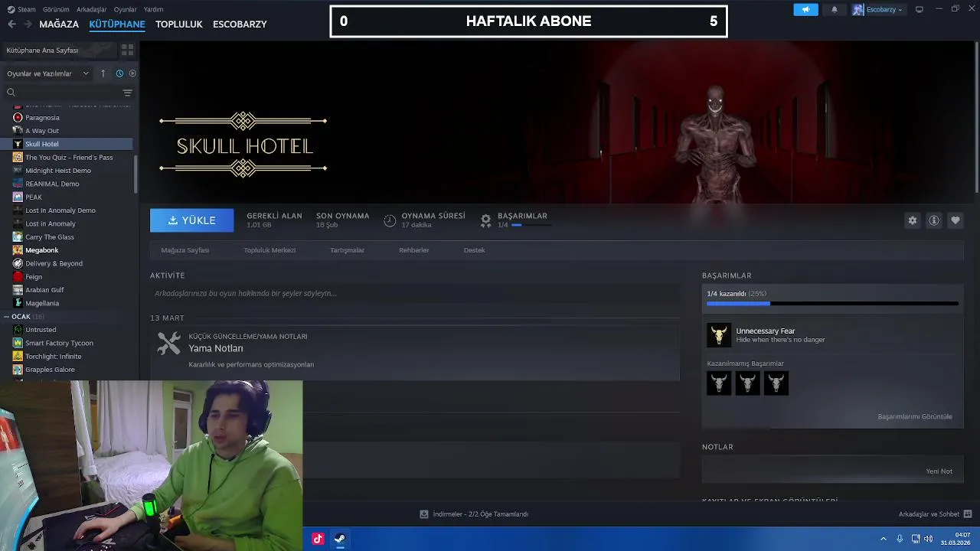
Task: Click Başarımlarımı Görüntüle link
Action: point(915,417)
